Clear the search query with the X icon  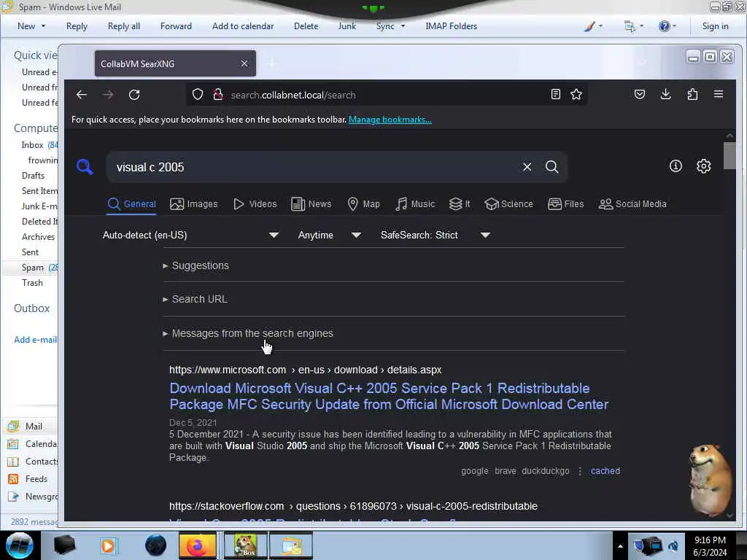coord(527,167)
